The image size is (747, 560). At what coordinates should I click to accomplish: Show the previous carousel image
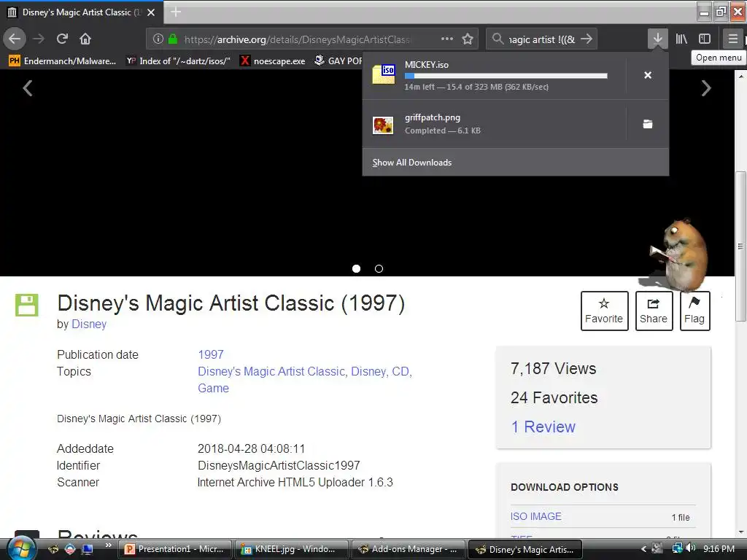pyautogui.click(x=28, y=88)
